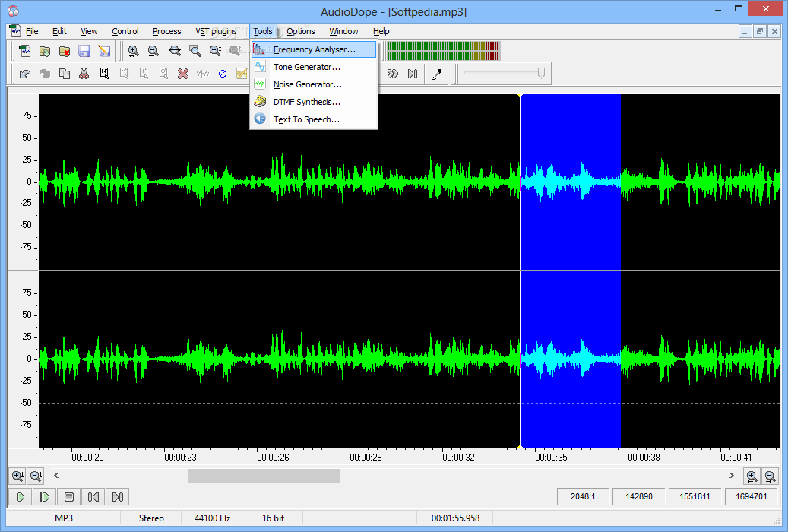Screen dimensions: 788x532
Task: Click the scrollbar right arrow
Action: 732,476
